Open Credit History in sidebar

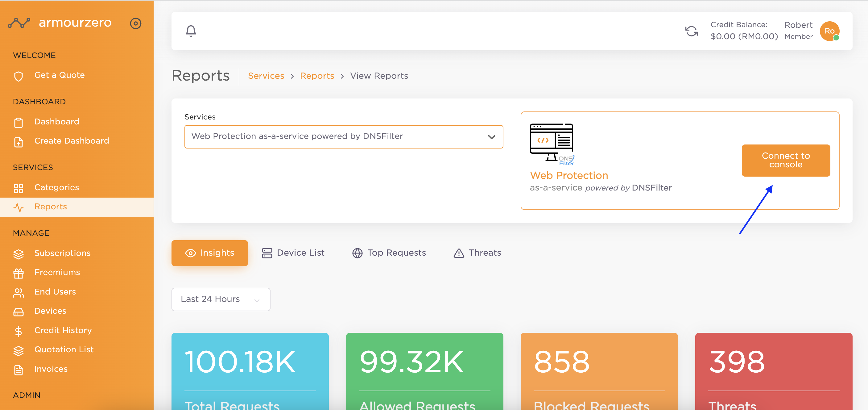tap(77, 330)
